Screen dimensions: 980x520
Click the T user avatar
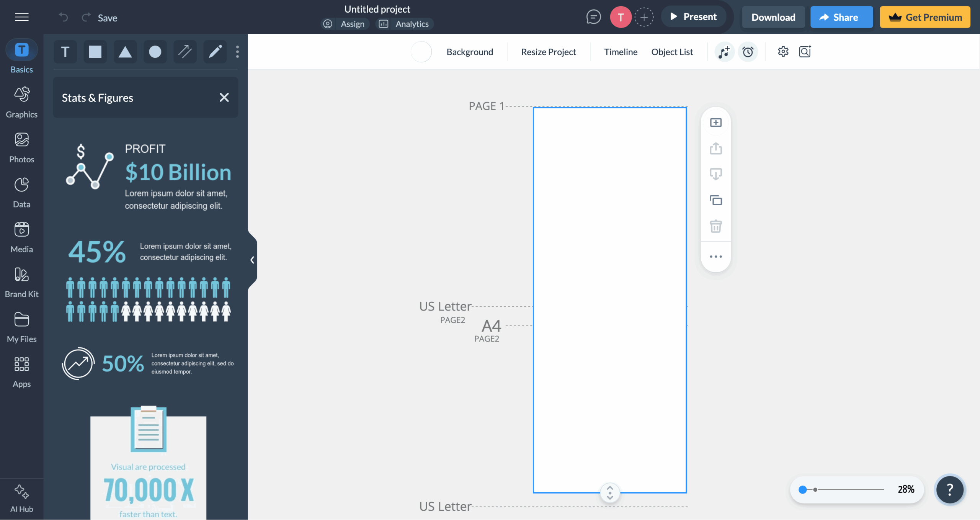621,17
